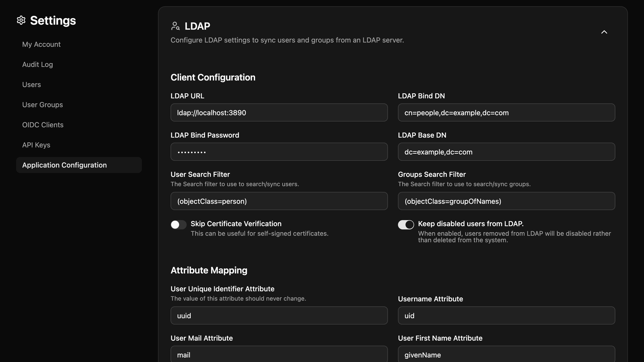Edit the User Mail Attribute value

[278, 355]
